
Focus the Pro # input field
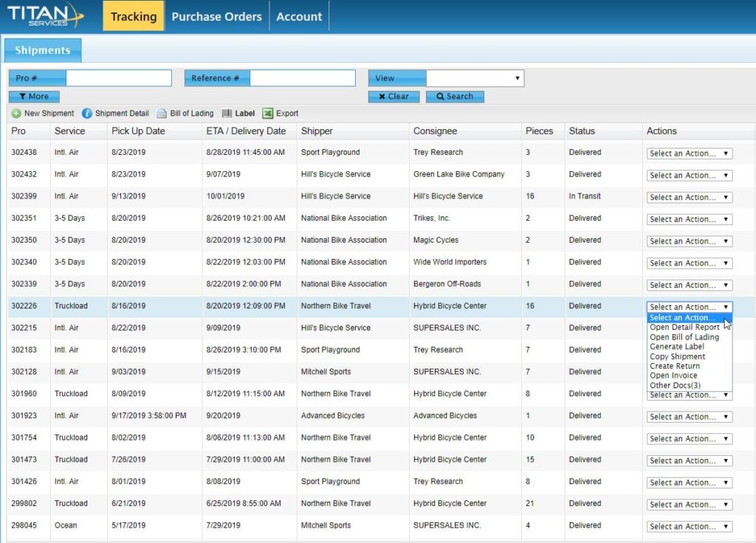point(119,78)
